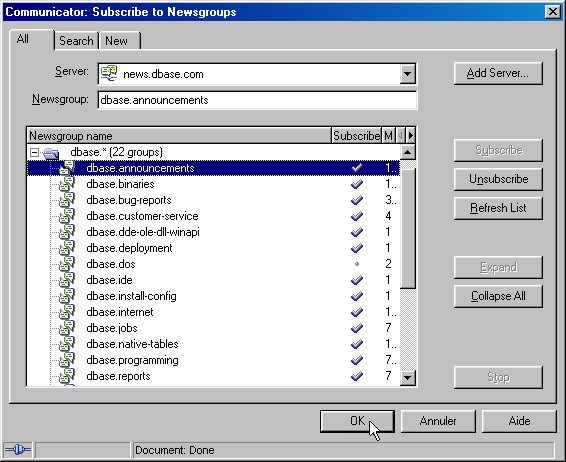The image size is (566, 462).
Task: Click the dbase.customer-service newsgroup icon
Action: (x=67, y=216)
